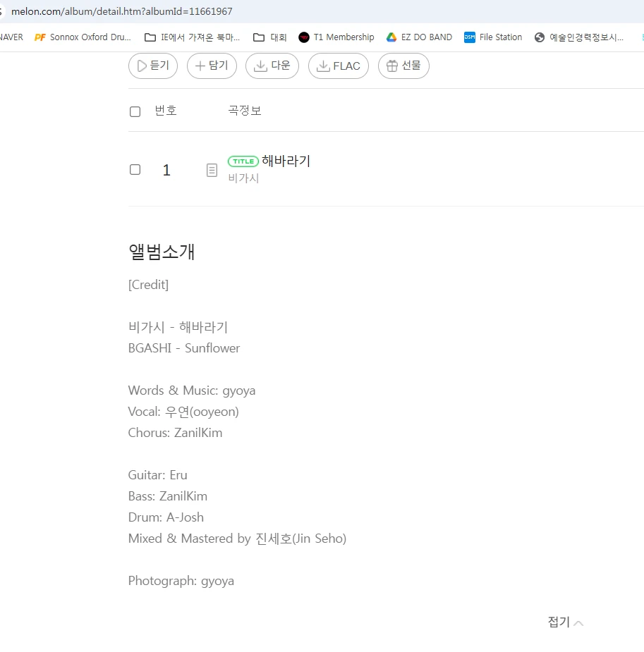Open the File Station bookmark icon
The width and height of the screenshot is (644, 652).
470,37
